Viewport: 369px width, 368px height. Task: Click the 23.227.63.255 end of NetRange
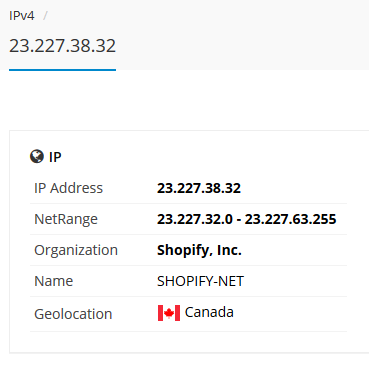(291, 219)
